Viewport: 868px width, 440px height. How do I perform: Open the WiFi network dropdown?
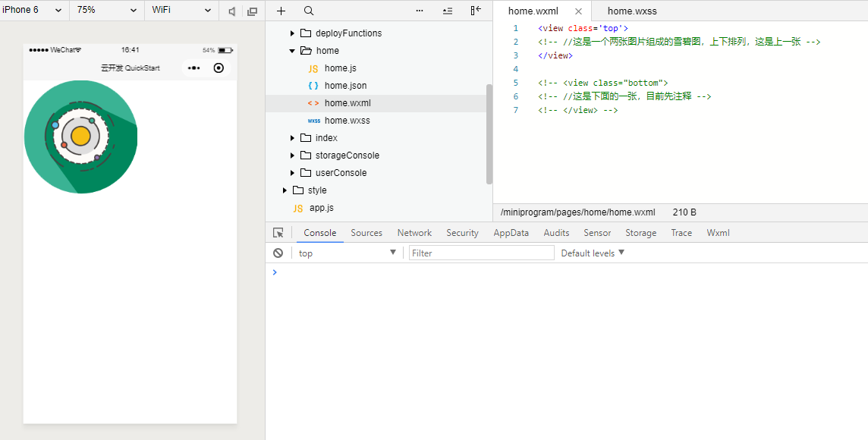[x=181, y=11]
